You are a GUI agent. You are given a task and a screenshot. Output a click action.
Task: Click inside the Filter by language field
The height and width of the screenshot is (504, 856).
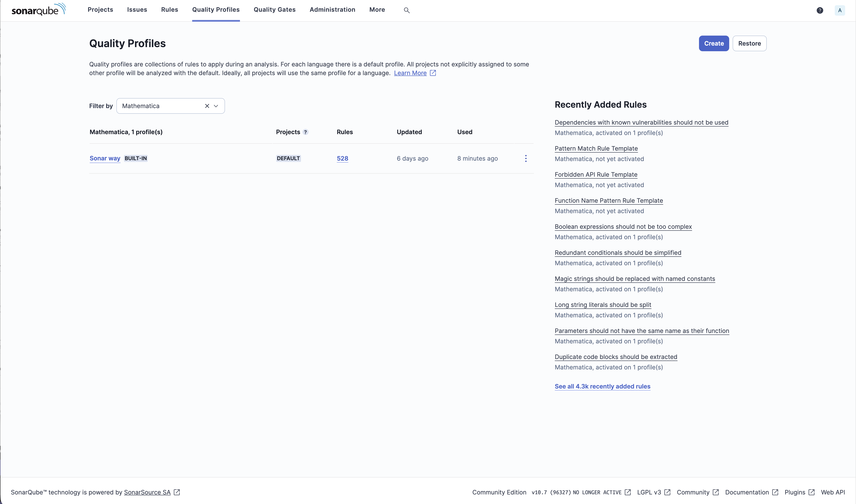(x=160, y=106)
